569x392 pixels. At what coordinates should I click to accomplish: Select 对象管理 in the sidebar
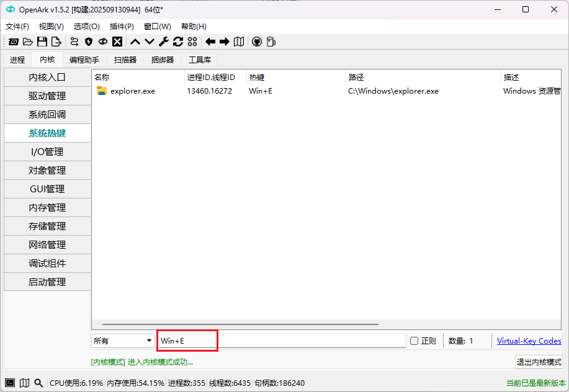(47, 171)
